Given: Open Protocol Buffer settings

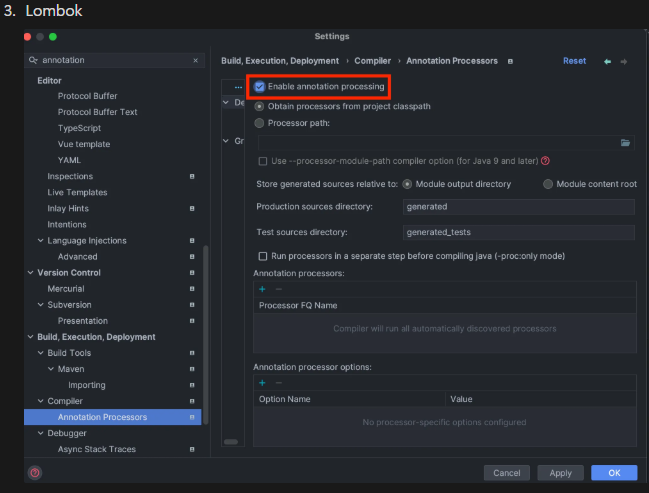Looking at the screenshot, I should click(87, 96).
